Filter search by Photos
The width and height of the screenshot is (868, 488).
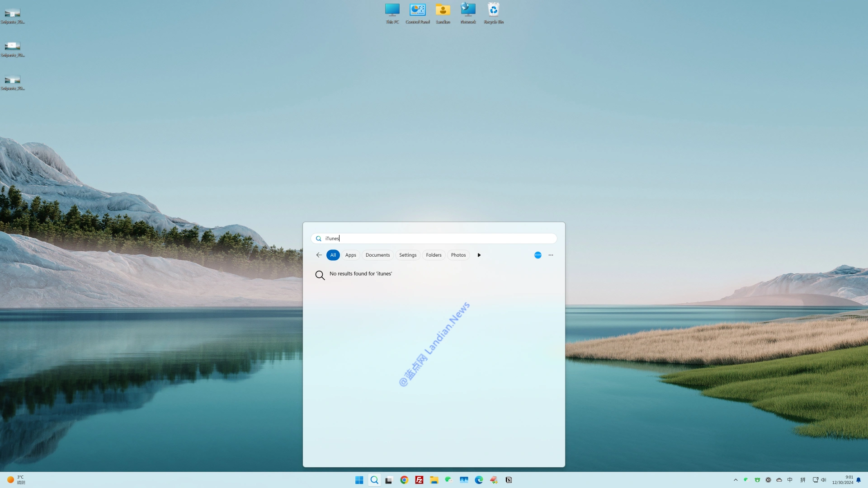point(458,255)
